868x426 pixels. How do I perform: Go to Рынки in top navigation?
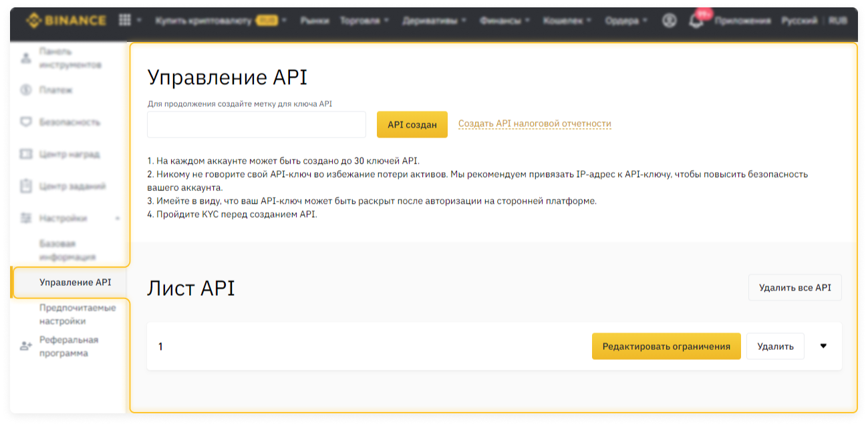point(315,21)
